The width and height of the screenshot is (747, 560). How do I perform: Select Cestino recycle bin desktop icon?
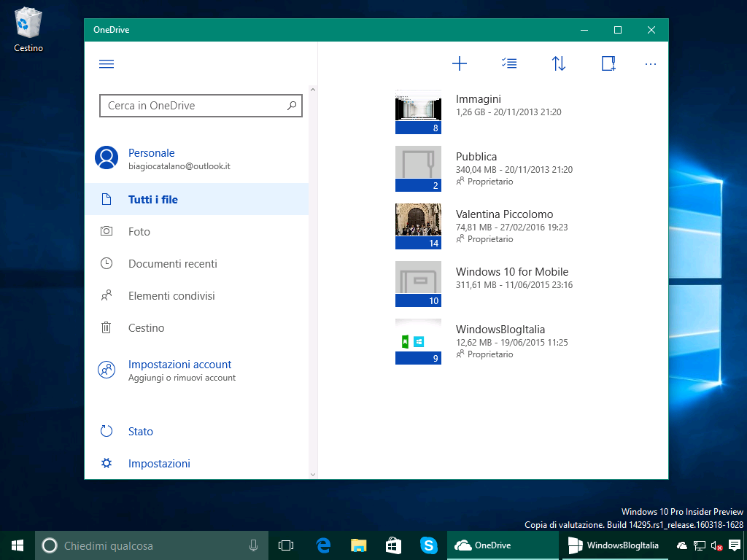28,29
